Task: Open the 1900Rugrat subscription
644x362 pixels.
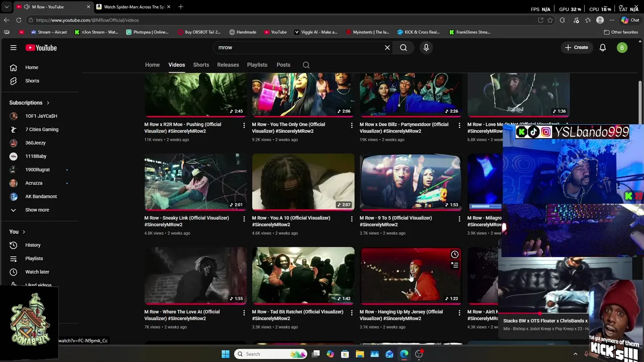Action: click(38, 169)
